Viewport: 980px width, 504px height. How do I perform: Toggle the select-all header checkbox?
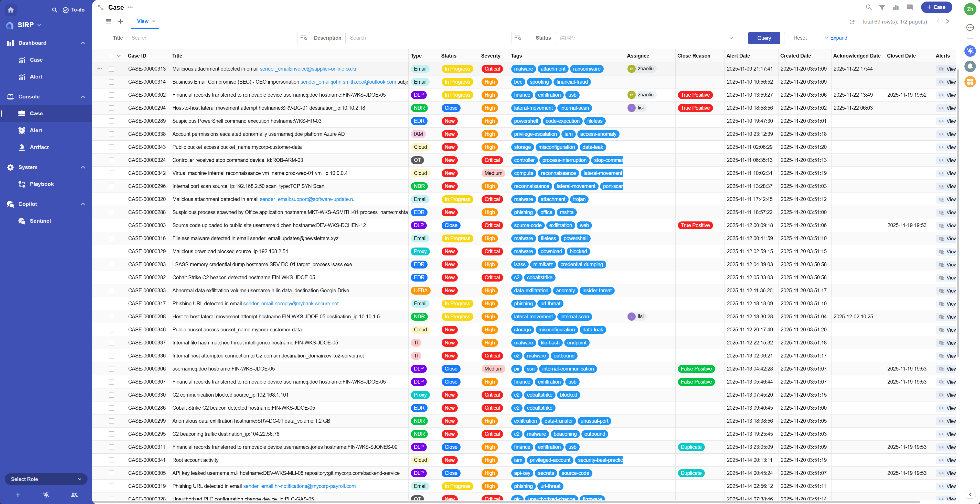(111, 55)
